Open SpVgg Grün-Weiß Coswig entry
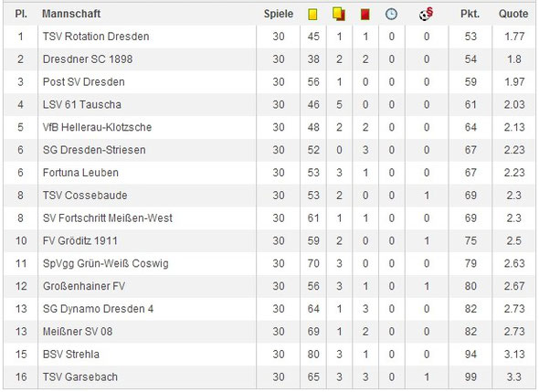The height and width of the screenshot is (392, 539). tap(106, 263)
